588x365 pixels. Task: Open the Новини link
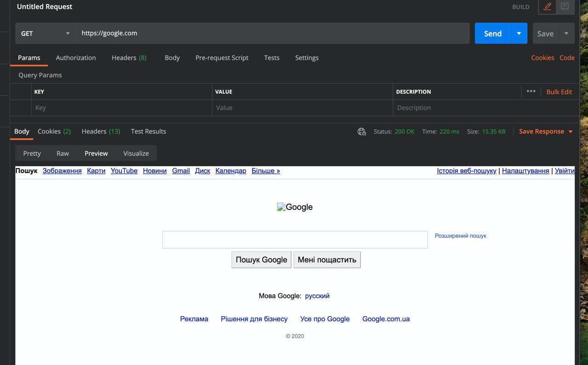tap(155, 171)
